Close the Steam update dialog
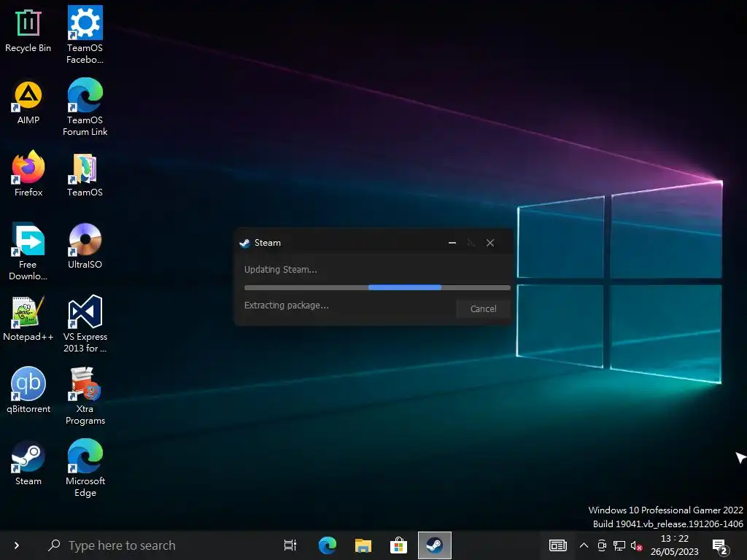 490,243
